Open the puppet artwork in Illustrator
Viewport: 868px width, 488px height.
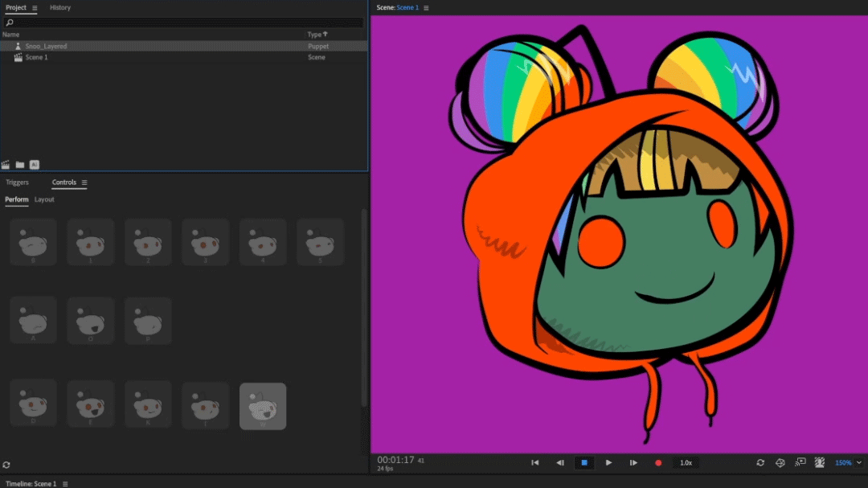(34, 164)
